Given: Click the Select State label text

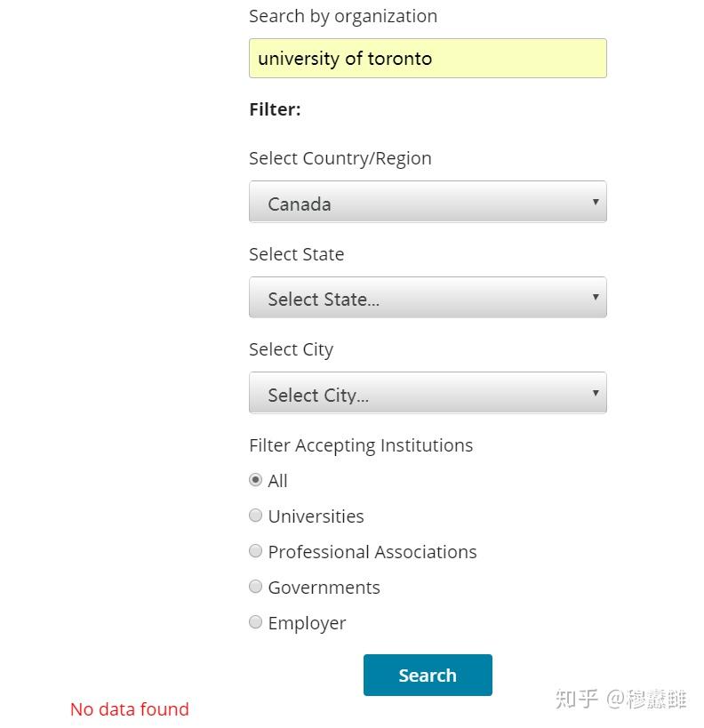Looking at the screenshot, I should tap(296, 253).
